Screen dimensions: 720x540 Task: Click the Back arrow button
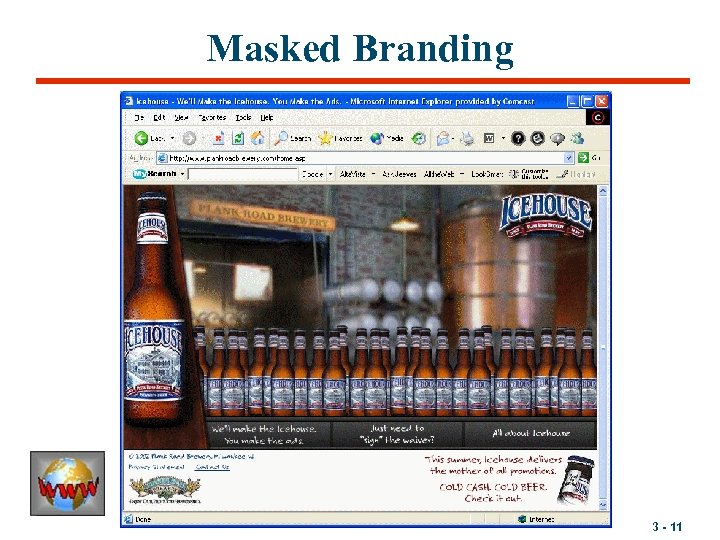(x=141, y=138)
